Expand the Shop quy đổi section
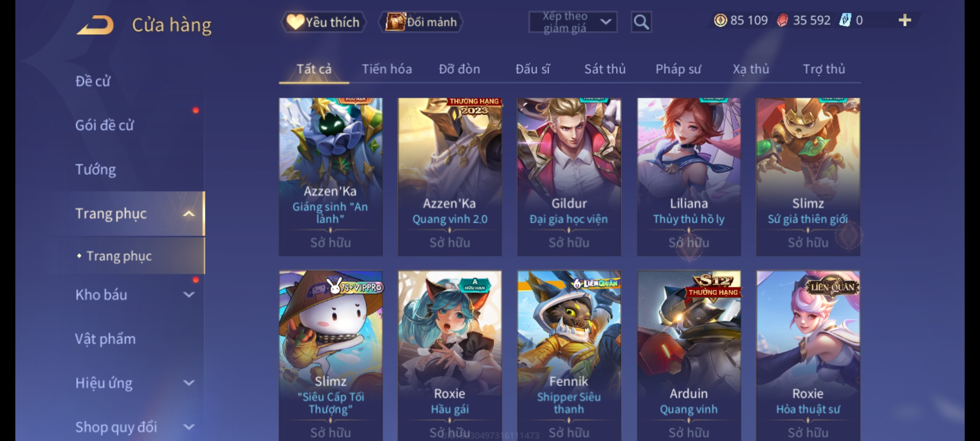This screenshot has width=980, height=441. (x=189, y=427)
